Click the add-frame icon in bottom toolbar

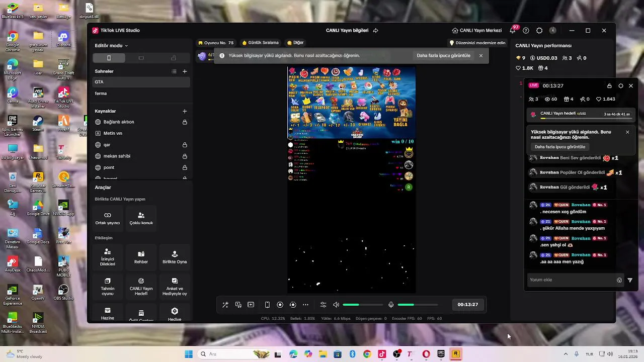point(251,305)
